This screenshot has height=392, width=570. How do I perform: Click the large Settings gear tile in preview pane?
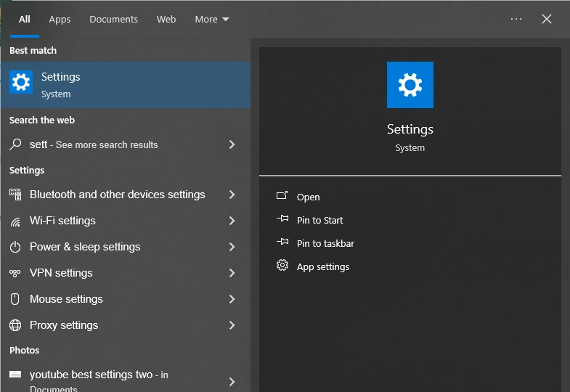coord(410,85)
